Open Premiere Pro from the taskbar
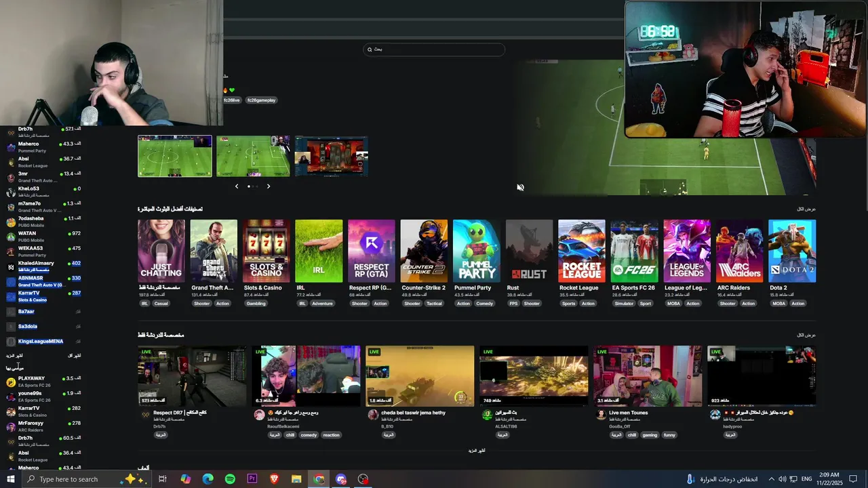Viewport: 868px width, 488px height. point(252,479)
